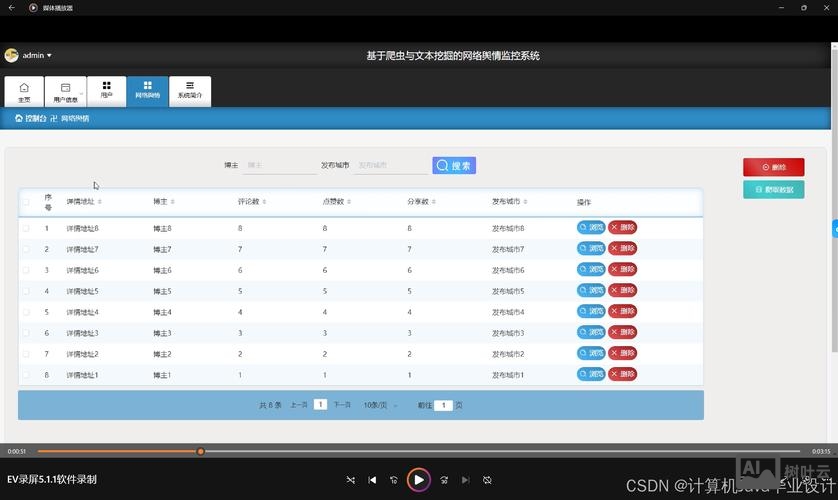838x500 pixels.
Task: Check the checkbox for row 博主3
Action: 26,333
